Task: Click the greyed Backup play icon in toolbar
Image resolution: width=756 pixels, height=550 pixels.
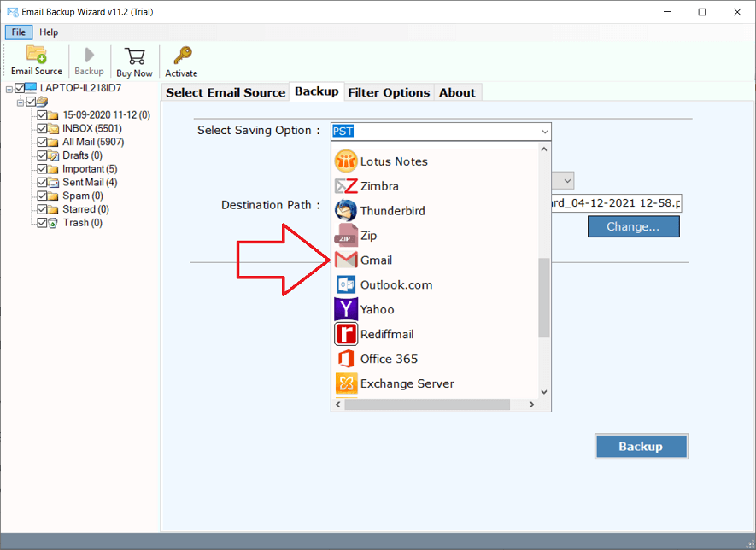Action: pyautogui.click(x=89, y=55)
